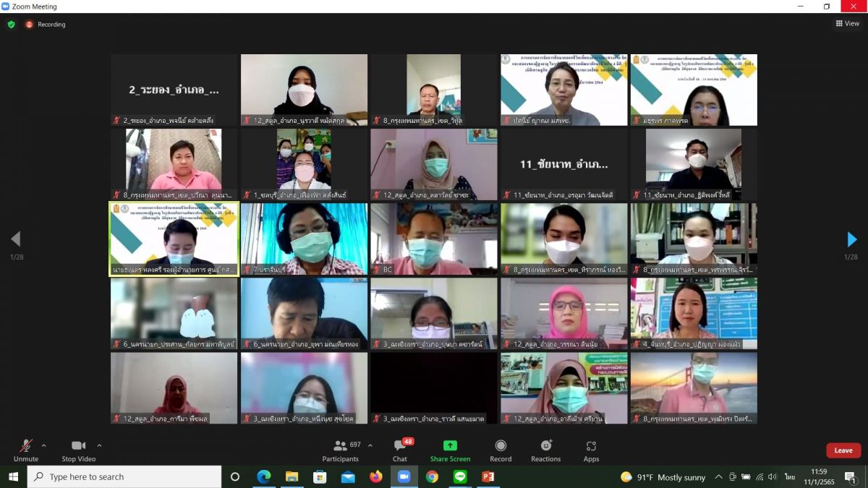The height and width of the screenshot is (488, 868).
Task: Unmute the microphone
Action: 26,450
